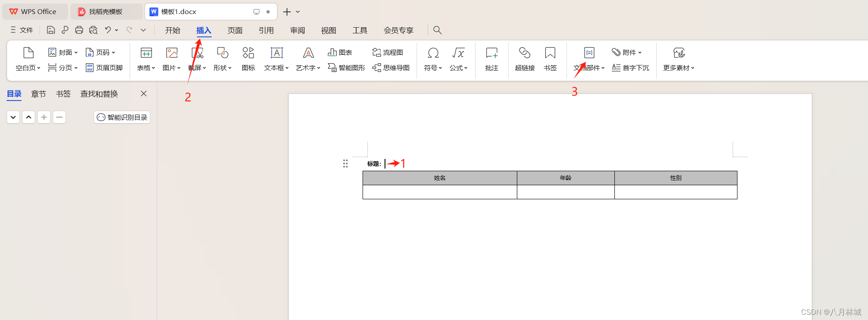Select the 查找和替换 navigation pane tab
Screen dimensions: 868x320
tap(99, 94)
